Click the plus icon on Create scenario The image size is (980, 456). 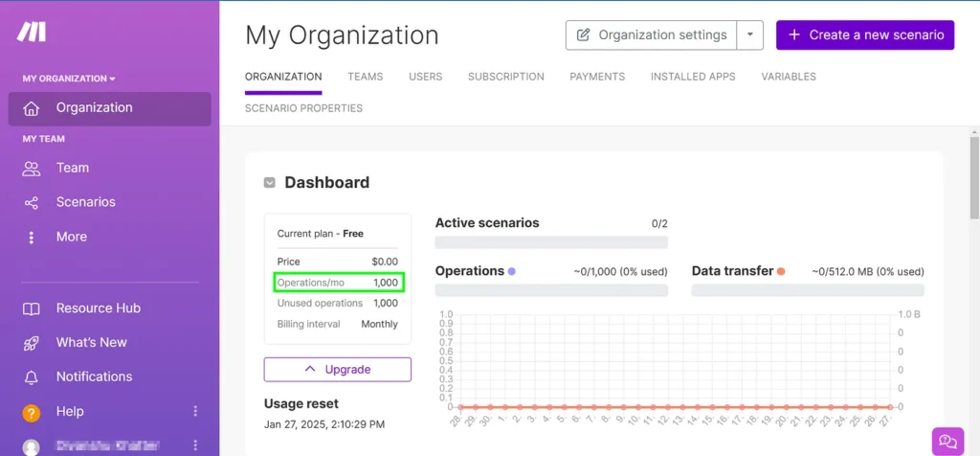coord(793,35)
